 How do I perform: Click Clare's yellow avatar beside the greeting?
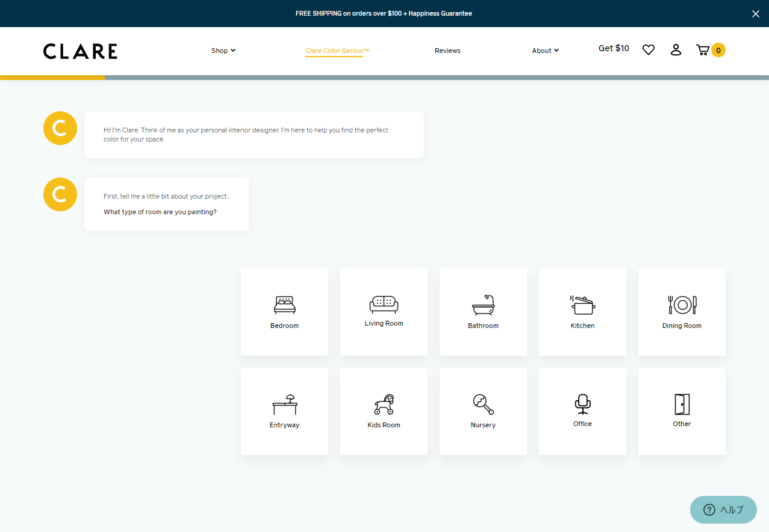[x=60, y=128]
